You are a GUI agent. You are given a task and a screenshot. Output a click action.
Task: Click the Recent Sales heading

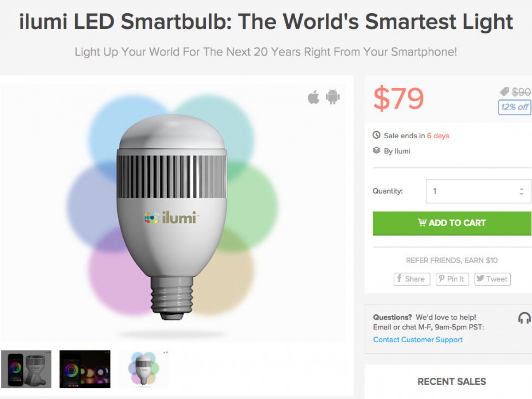point(452,381)
